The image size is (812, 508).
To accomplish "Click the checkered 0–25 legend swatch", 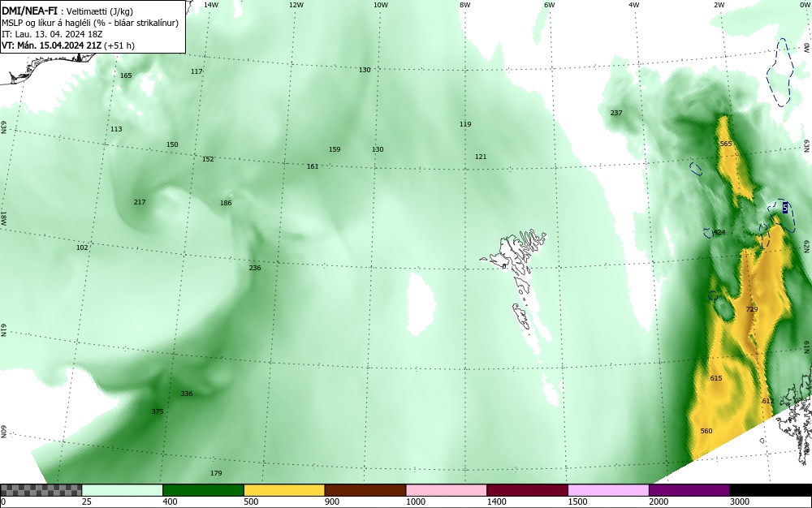I will 41,490.
